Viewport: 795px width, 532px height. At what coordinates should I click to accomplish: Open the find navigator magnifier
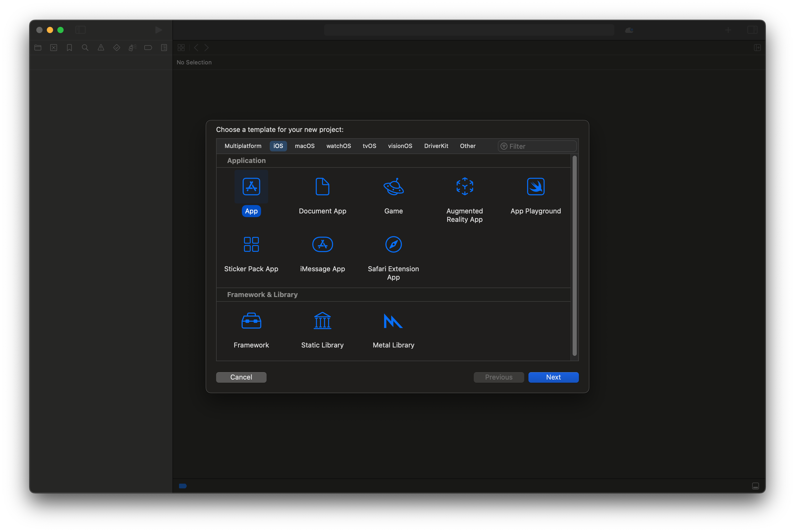coord(85,48)
